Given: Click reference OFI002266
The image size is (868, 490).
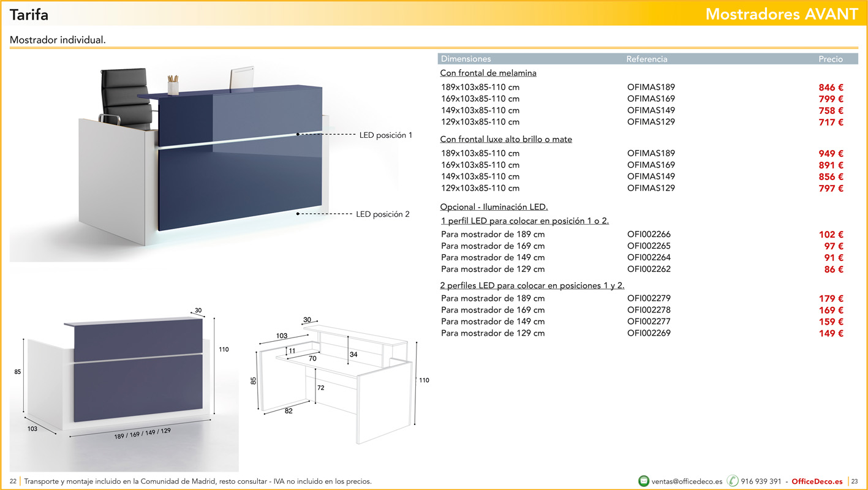Looking at the screenshot, I should point(649,234).
